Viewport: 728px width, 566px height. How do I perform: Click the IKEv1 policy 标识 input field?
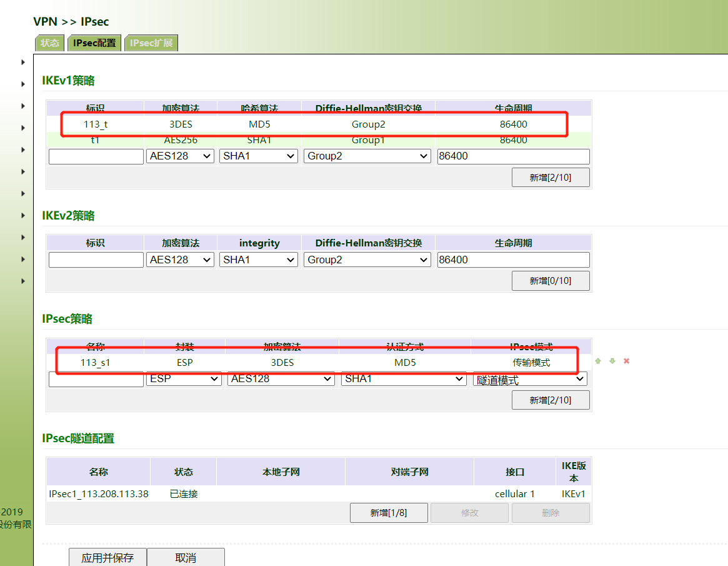pos(96,156)
